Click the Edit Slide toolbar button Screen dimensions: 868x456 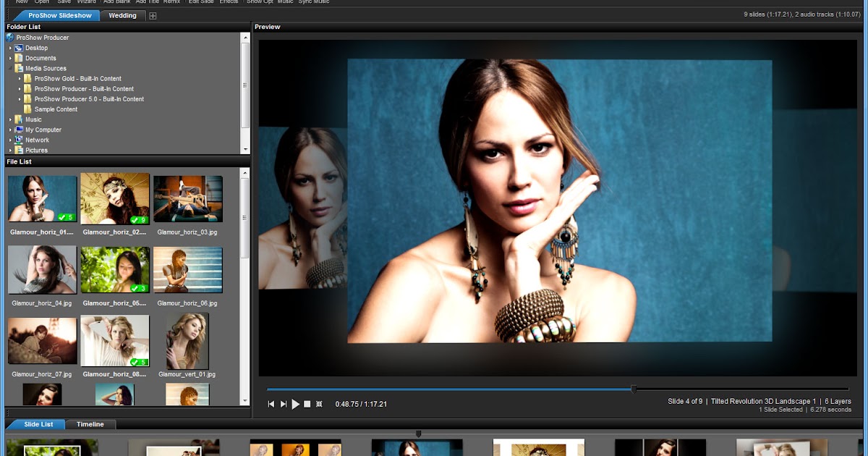(x=201, y=2)
